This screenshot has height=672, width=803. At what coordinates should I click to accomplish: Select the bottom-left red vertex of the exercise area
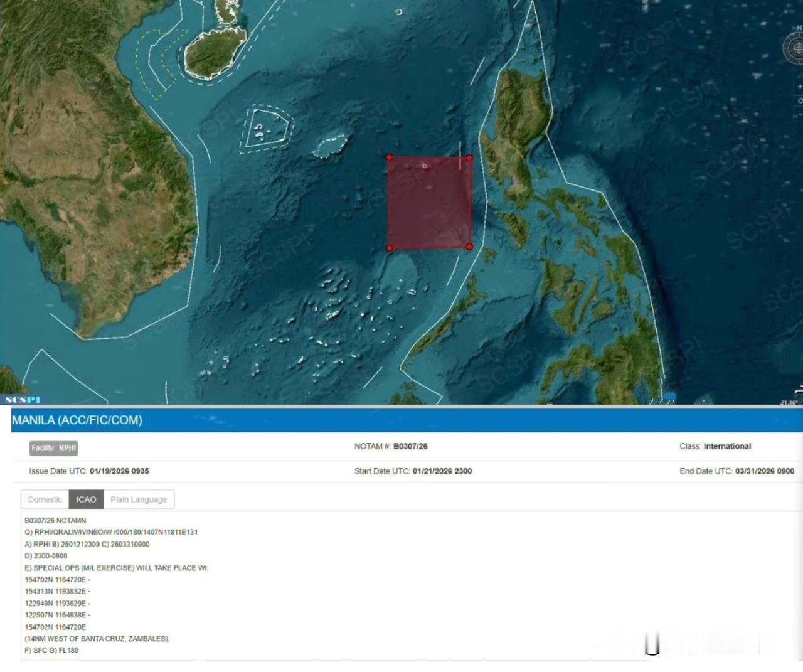[x=390, y=248]
